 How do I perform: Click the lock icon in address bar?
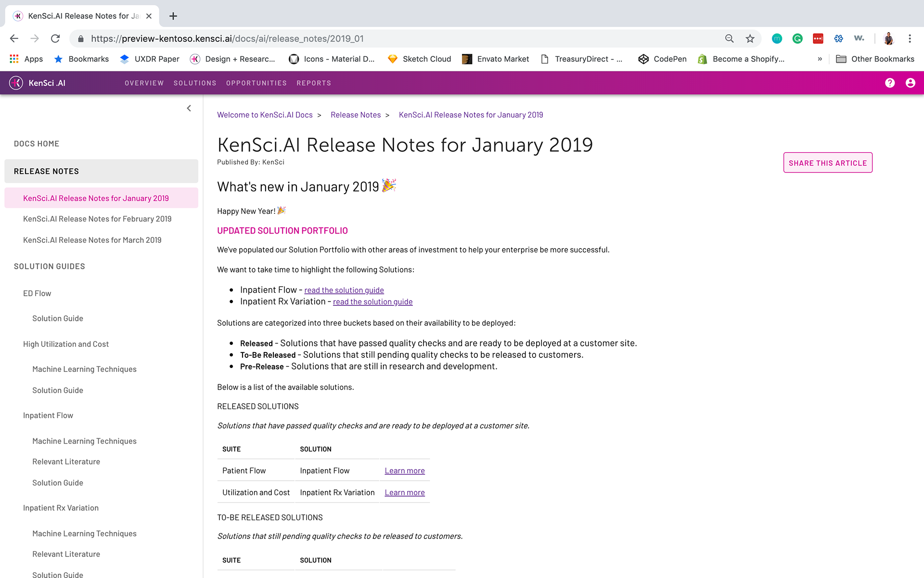point(81,39)
